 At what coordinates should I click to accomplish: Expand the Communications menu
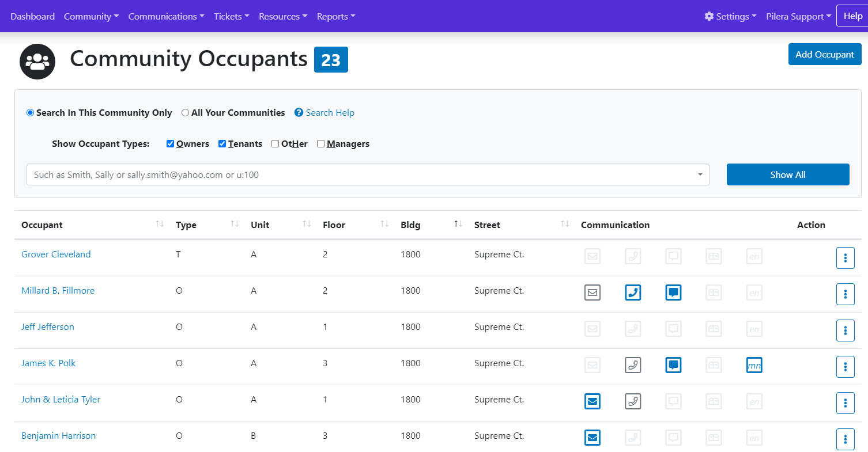(x=166, y=16)
